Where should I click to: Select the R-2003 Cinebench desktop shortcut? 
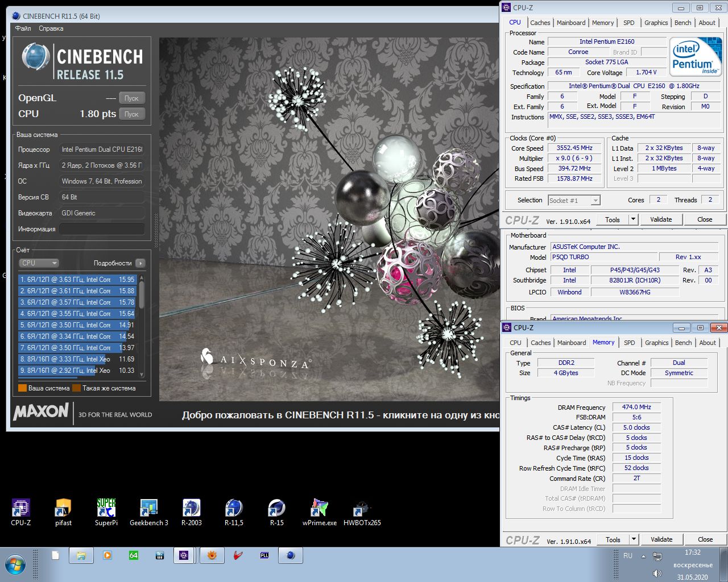pos(191,512)
